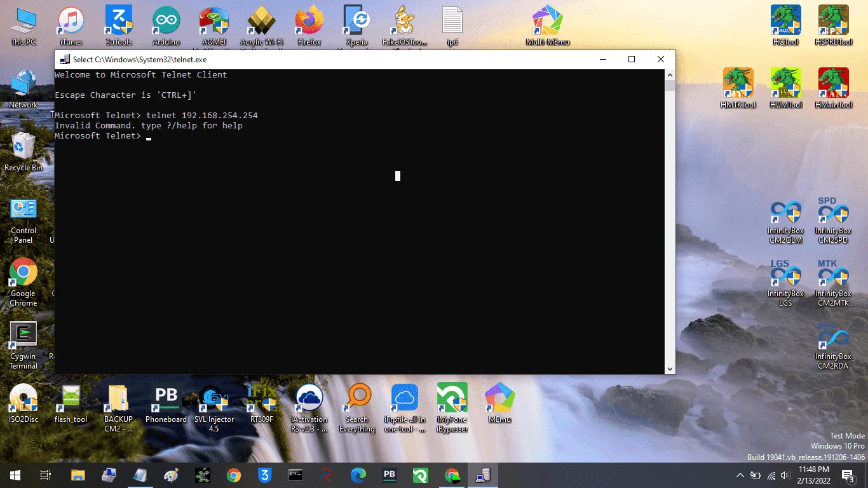The width and height of the screenshot is (868, 488).
Task: Open the Wi-Fi network tray icon
Action: (771, 475)
